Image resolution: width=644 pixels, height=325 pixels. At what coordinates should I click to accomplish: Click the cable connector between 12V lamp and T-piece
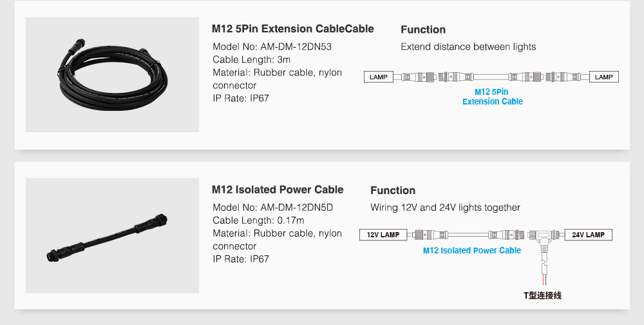[x=469, y=235]
